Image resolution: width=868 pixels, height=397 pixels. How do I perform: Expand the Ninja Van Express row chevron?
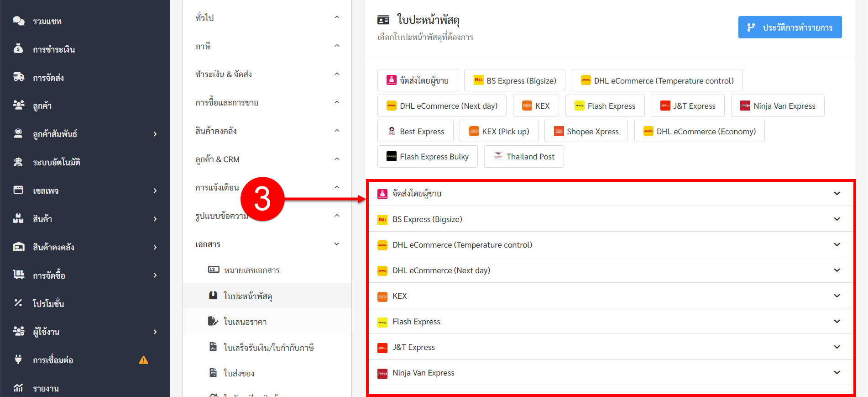[837, 372]
